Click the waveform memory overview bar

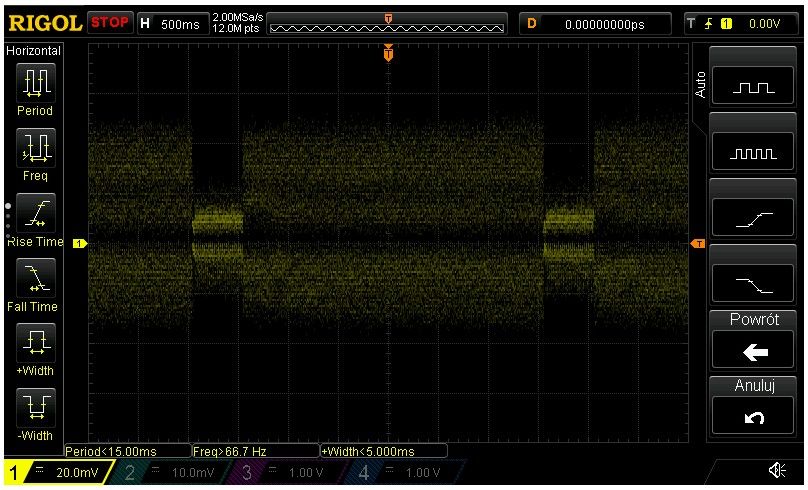tap(387, 24)
